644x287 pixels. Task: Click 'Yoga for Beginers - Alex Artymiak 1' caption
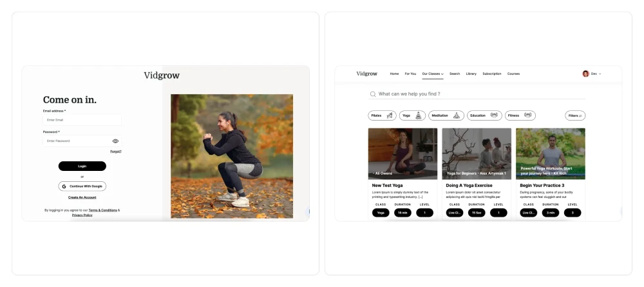(476, 173)
